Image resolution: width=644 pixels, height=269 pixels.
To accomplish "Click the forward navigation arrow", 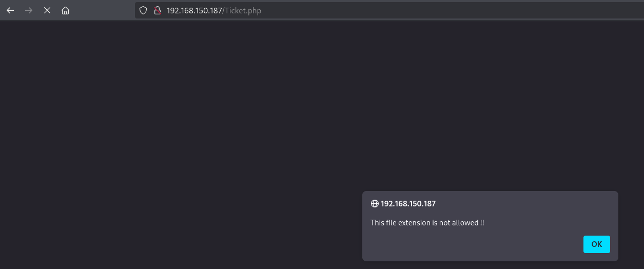I will coord(29,10).
